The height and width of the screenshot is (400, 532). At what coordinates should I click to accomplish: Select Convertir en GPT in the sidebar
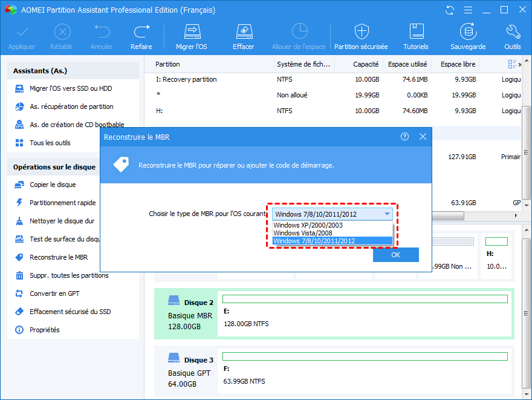(x=54, y=293)
